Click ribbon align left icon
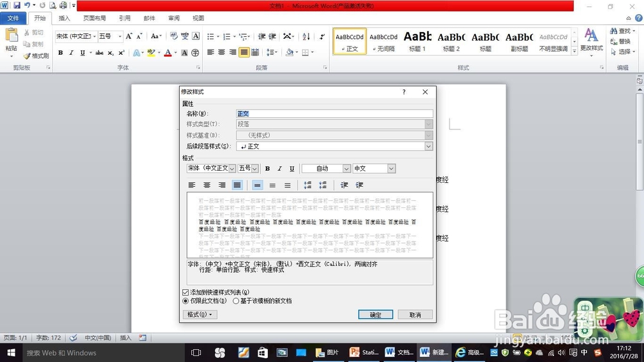 tap(211, 52)
